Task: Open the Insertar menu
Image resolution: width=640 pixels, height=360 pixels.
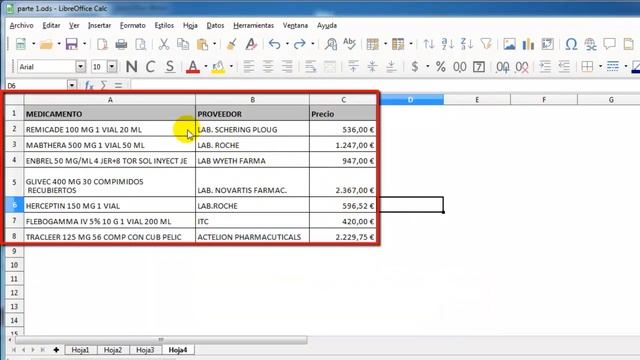Action: point(100,25)
